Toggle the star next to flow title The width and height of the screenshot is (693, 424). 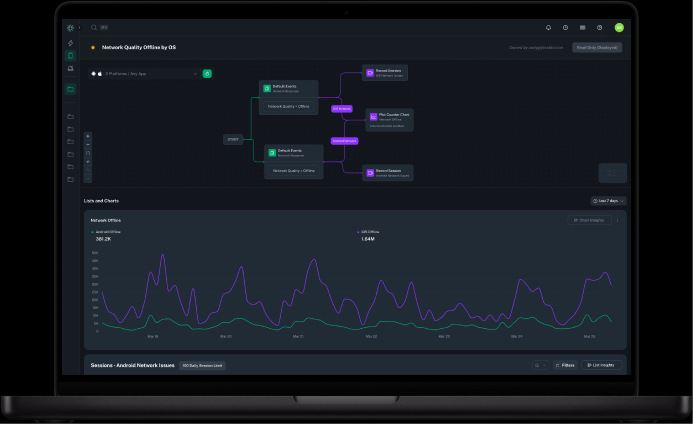93,47
